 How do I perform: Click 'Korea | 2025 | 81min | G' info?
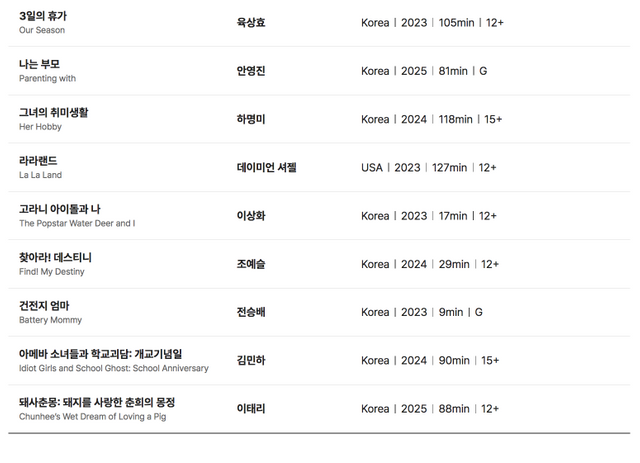[x=424, y=71]
